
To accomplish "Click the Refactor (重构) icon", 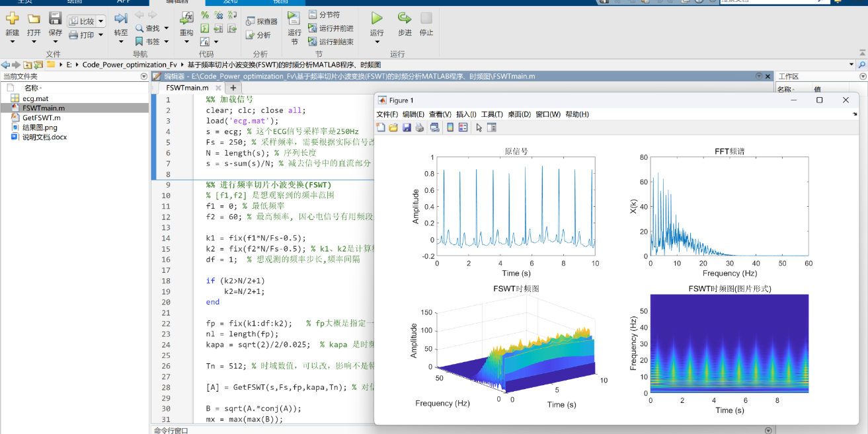I will pyautogui.click(x=186, y=18).
